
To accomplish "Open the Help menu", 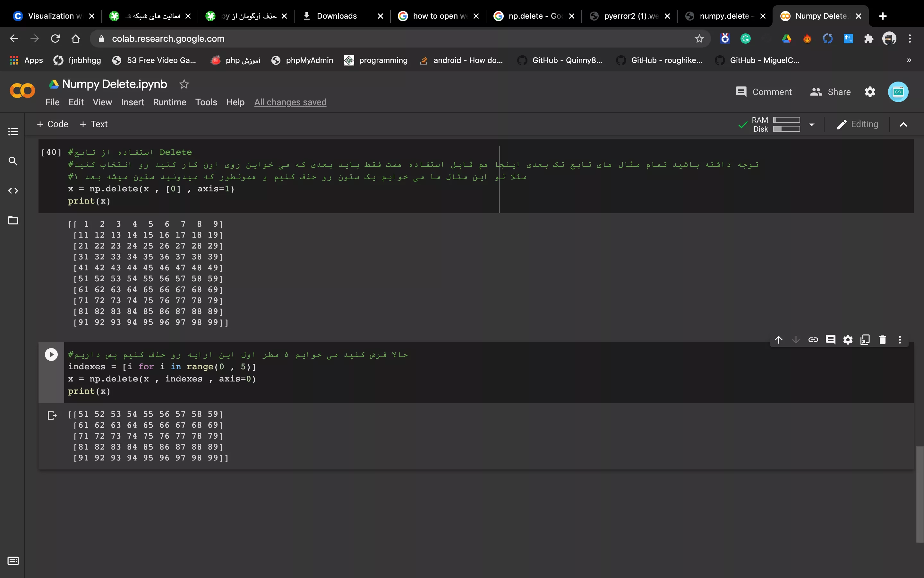I will 235,102.
